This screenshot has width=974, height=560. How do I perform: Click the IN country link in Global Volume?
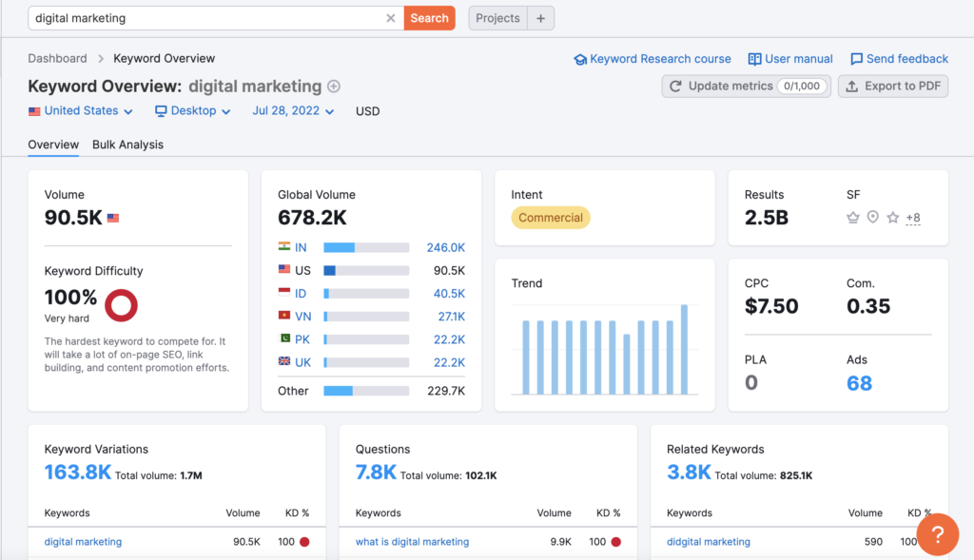tap(301, 248)
